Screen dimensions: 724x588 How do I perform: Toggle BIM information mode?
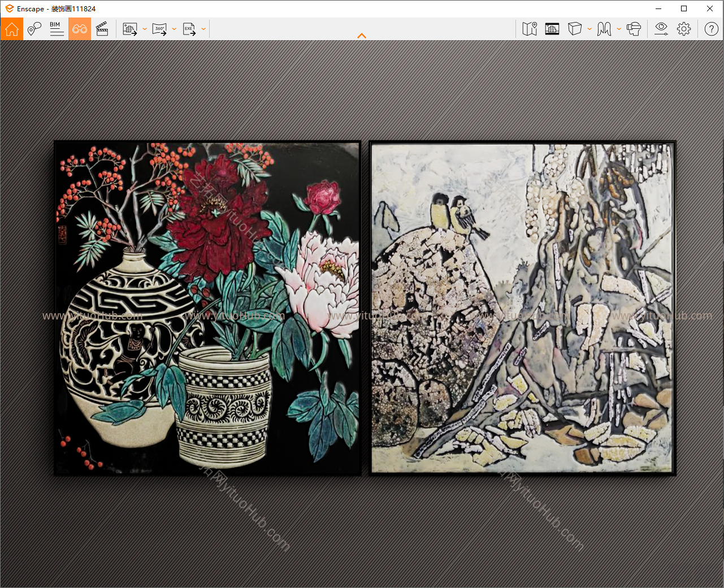(57, 29)
